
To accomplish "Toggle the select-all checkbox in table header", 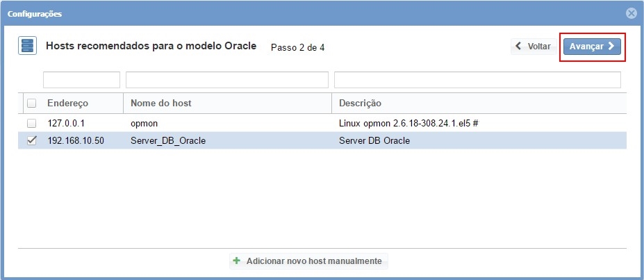I will click(31, 104).
